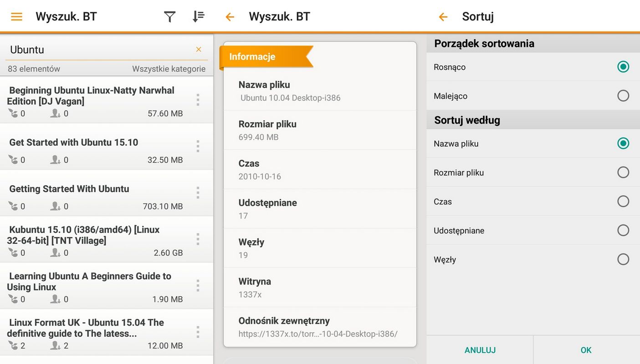
Task: Click the Informacje ribbon header
Action: [266, 57]
